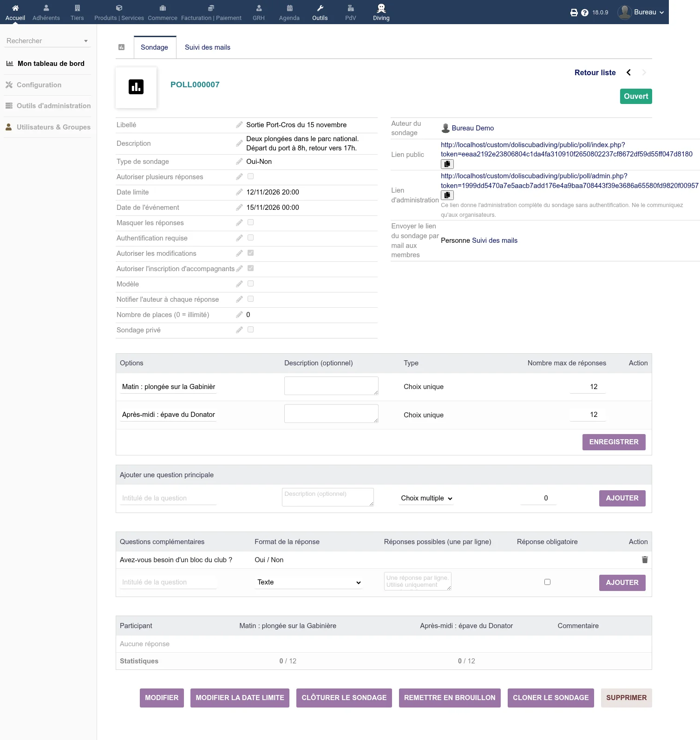
Task: Open Configuration in the sidebar
Action: tap(39, 85)
